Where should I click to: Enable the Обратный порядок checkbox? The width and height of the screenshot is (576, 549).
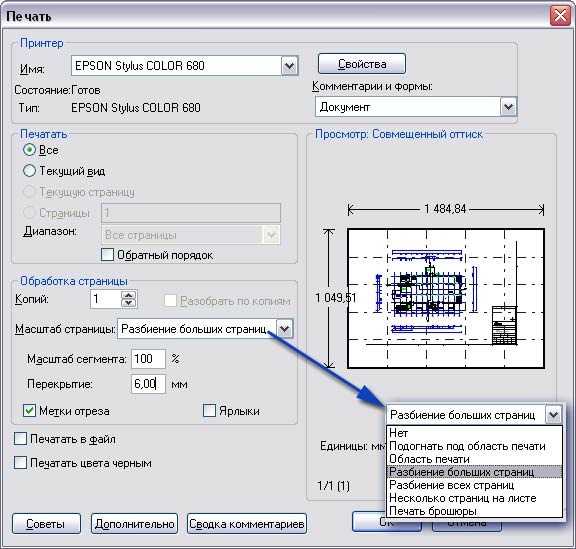tap(107, 255)
